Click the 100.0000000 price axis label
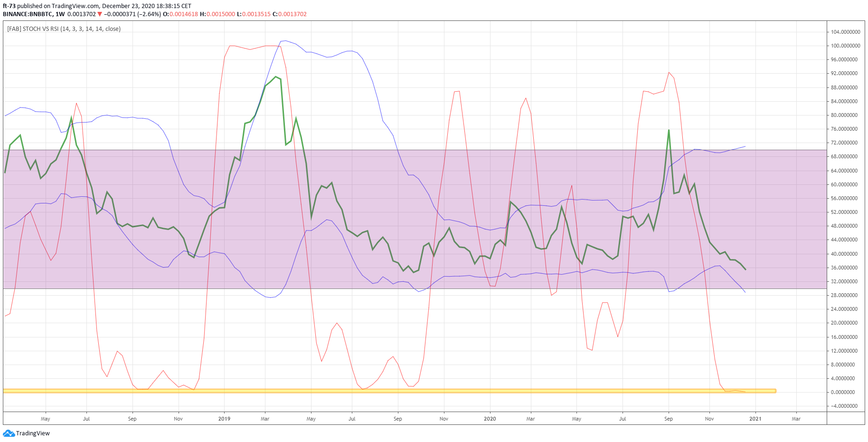This screenshot has height=442, width=868. click(845, 46)
